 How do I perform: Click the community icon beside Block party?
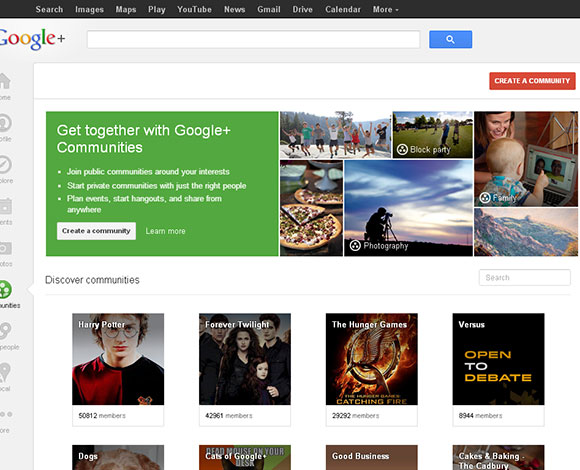point(402,149)
